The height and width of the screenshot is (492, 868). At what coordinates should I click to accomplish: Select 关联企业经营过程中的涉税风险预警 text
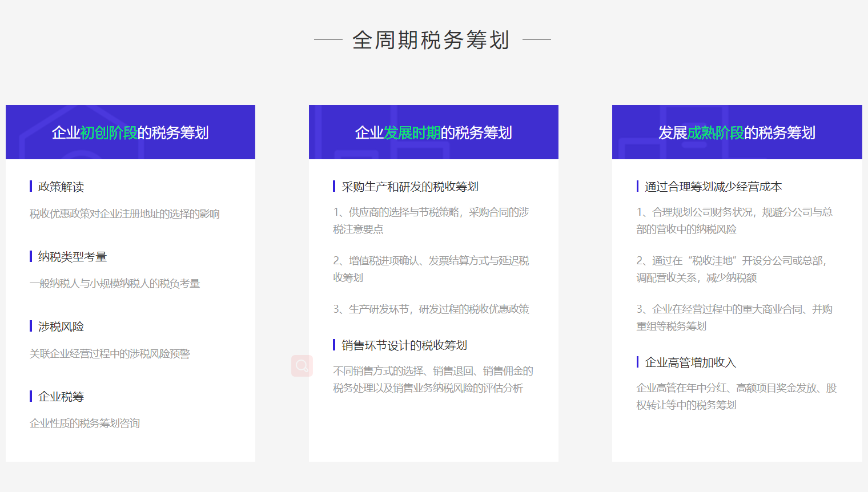tap(110, 354)
